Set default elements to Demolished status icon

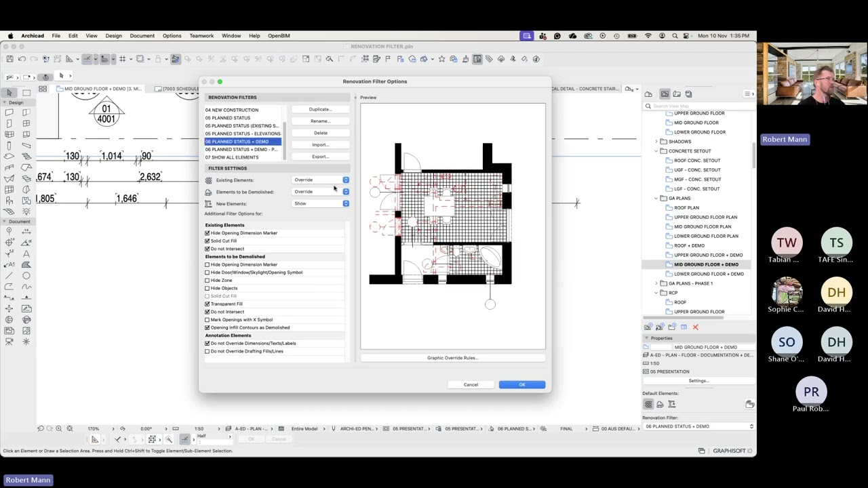[x=660, y=405]
